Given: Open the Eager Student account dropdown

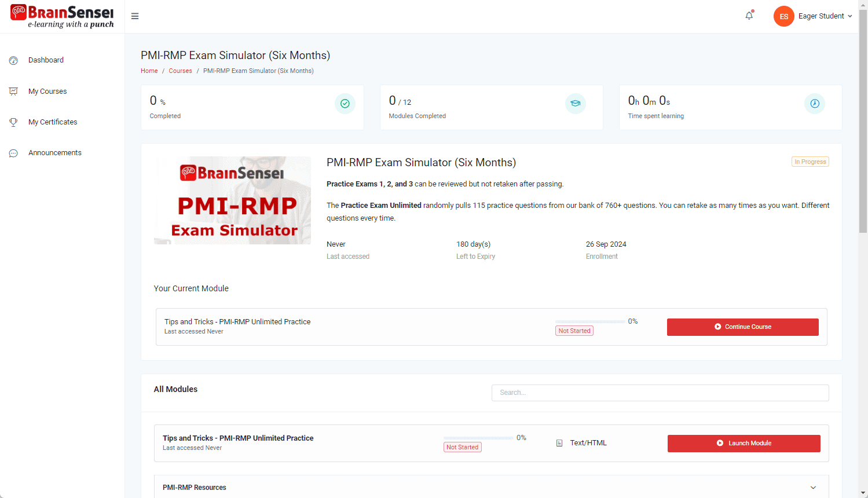Looking at the screenshot, I should click(x=825, y=16).
